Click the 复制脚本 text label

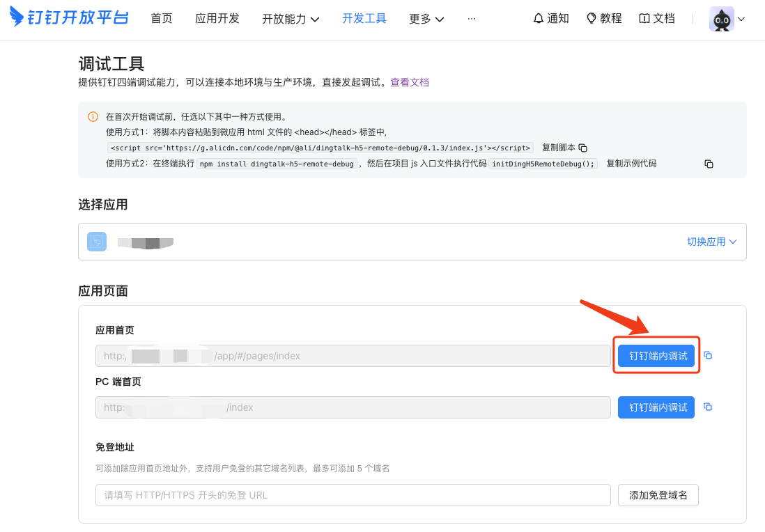[559, 147]
